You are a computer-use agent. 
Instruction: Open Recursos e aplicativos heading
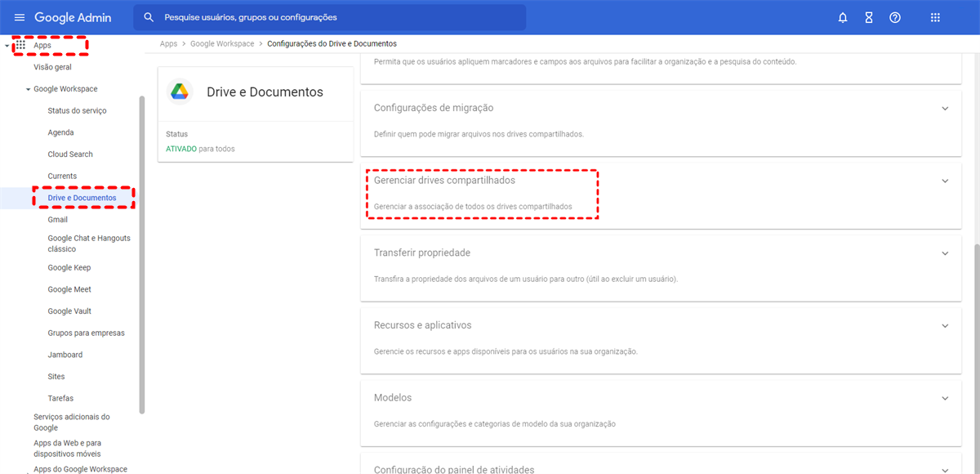pyautogui.click(x=422, y=325)
